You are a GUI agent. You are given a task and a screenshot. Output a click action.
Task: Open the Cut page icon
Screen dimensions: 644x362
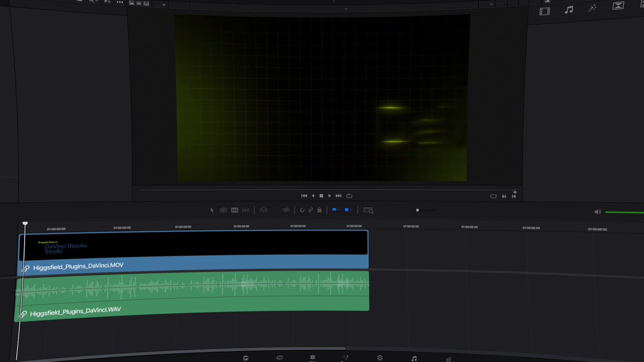tap(279, 358)
